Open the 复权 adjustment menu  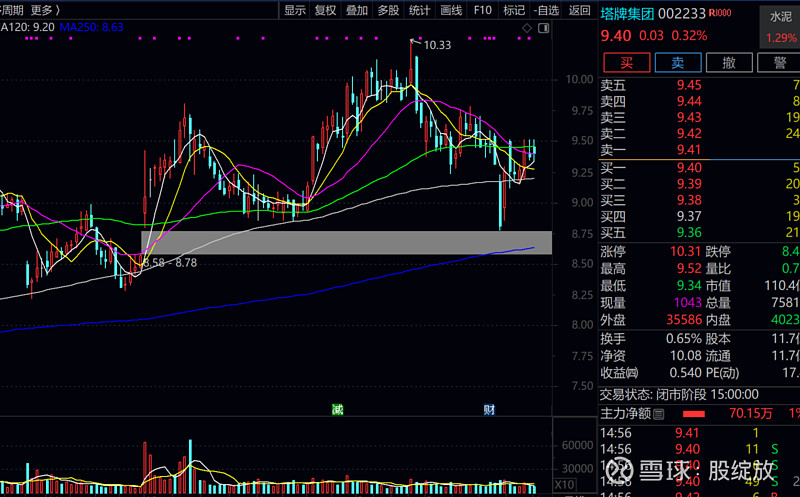click(x=326, y=10)
